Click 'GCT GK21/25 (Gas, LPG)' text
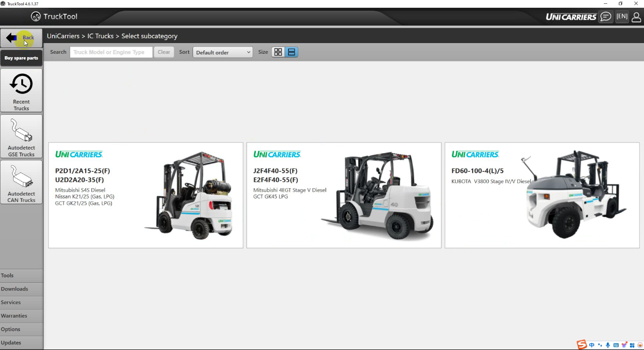Viewport: 644px width, 350px height. [84, 203]
